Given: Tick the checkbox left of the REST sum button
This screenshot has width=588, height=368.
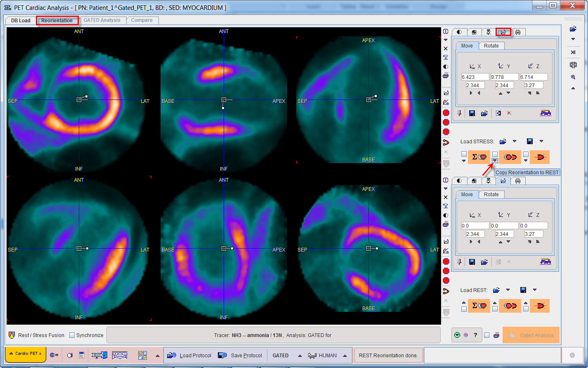Looking at the screenshot, I should click(464, 309).
